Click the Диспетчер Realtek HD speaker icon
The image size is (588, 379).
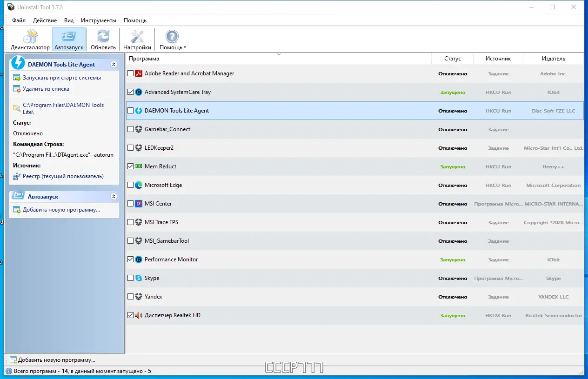[139, 315]
